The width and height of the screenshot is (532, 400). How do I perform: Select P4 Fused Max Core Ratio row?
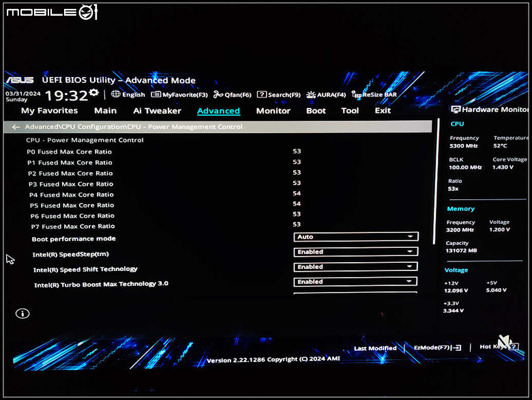164,195
